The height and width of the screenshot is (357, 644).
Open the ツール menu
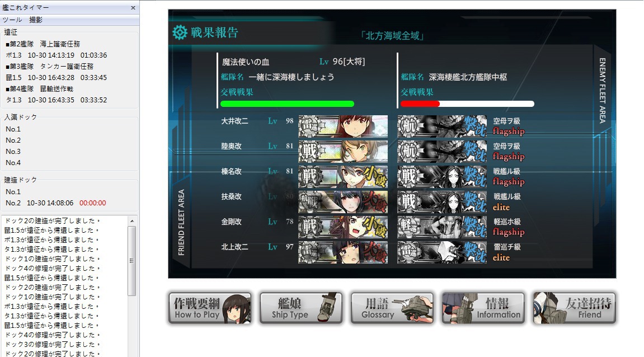[12, 20]
